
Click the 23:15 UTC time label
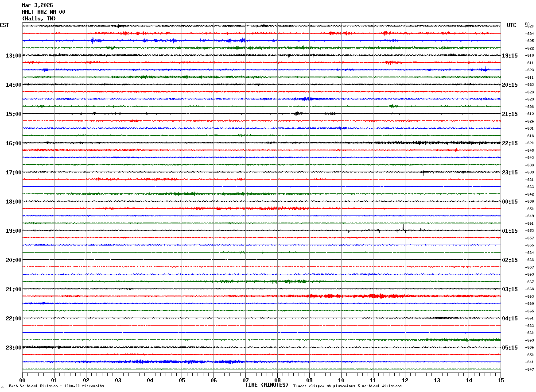510,173
